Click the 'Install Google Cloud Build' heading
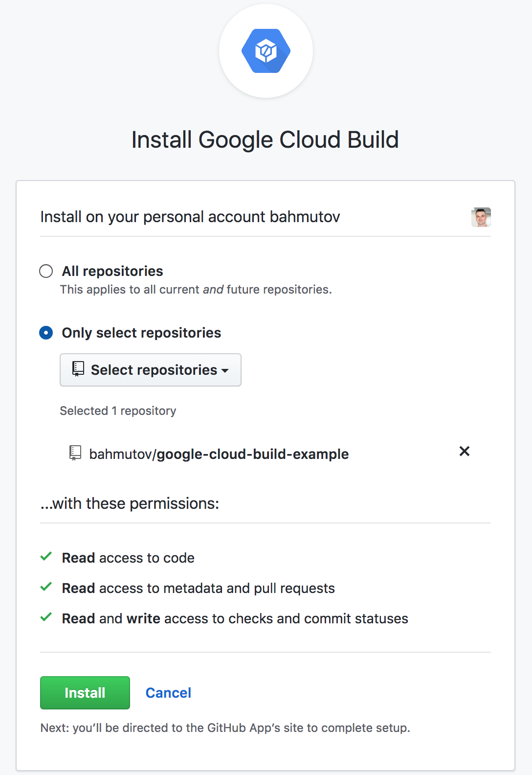The width and height of the screenshot is (532, 775). [x=266, y=140]
